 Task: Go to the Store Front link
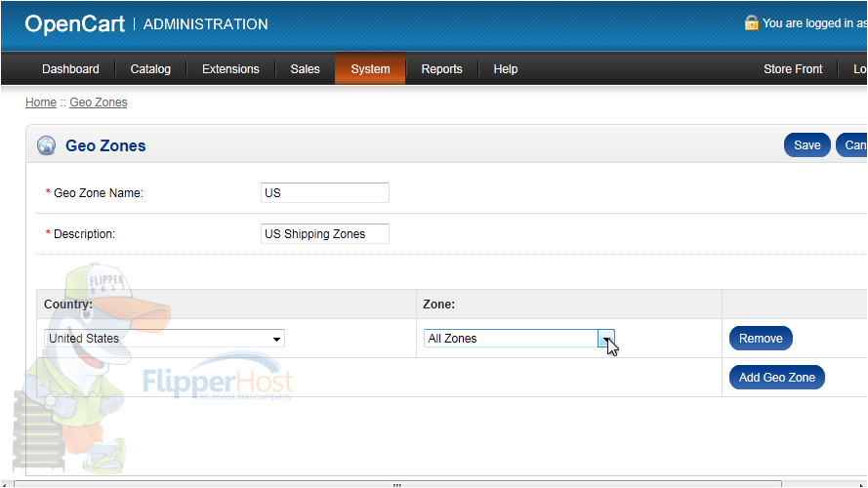tap(793, 69)
